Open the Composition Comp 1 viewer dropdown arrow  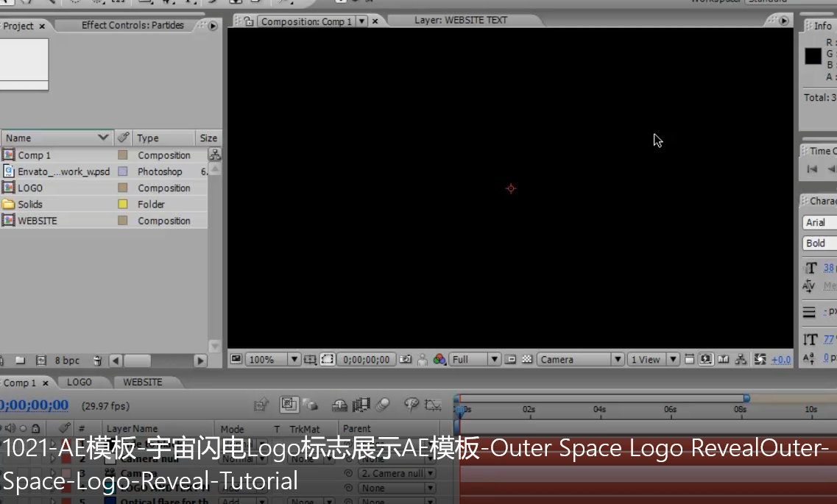tap(361, 21)
